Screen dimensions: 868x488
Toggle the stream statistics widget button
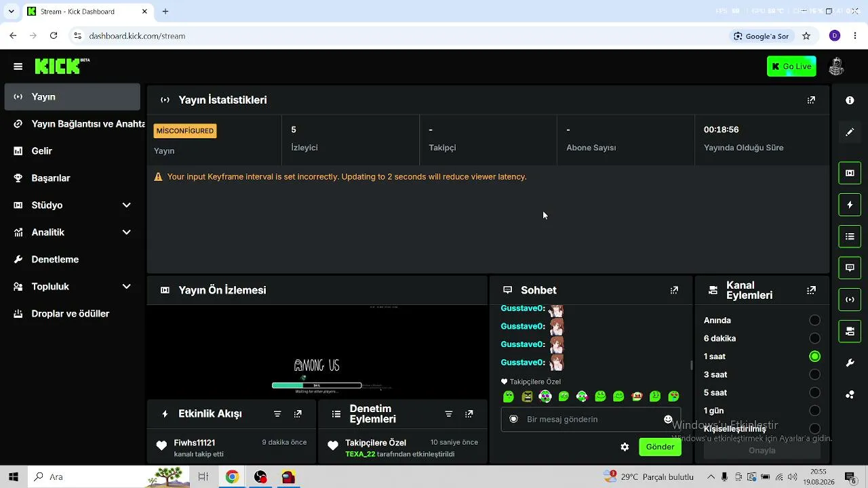pyautogui.click(x=850, y=300)
